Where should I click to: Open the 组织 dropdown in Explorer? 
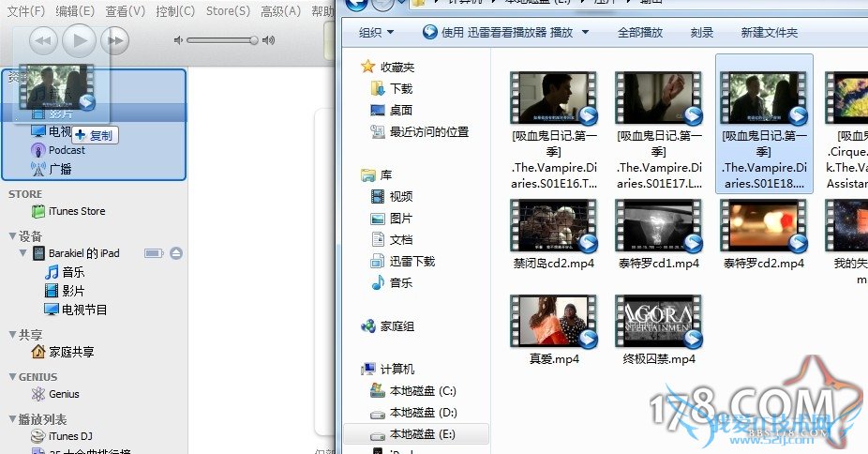pyautogui.click(x=377, y=33)
